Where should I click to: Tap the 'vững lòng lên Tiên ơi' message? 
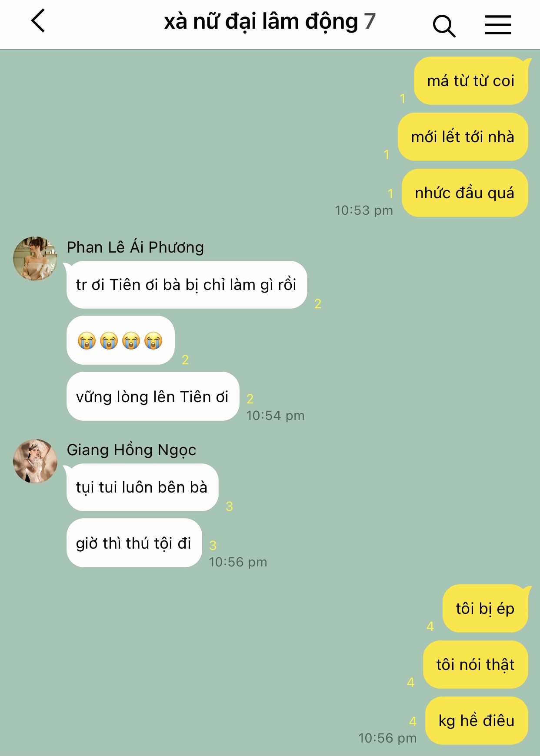pyautogui.click(x=153, y=396)
